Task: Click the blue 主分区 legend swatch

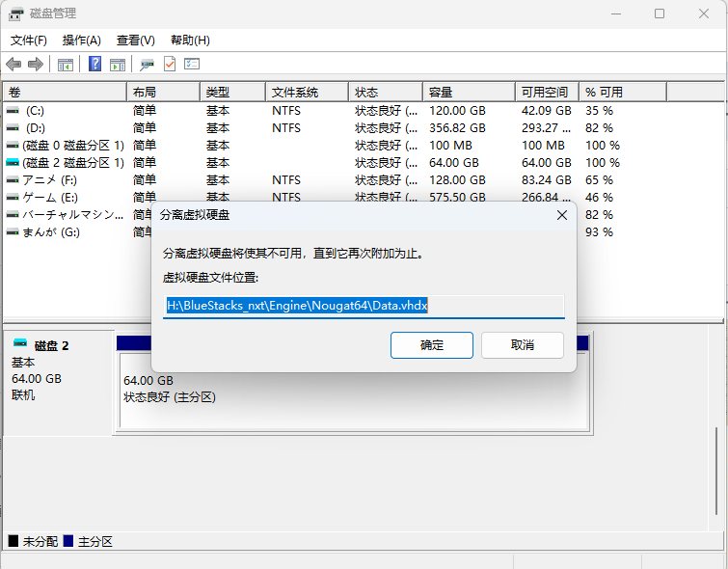Action: click(x=68, y=541)
